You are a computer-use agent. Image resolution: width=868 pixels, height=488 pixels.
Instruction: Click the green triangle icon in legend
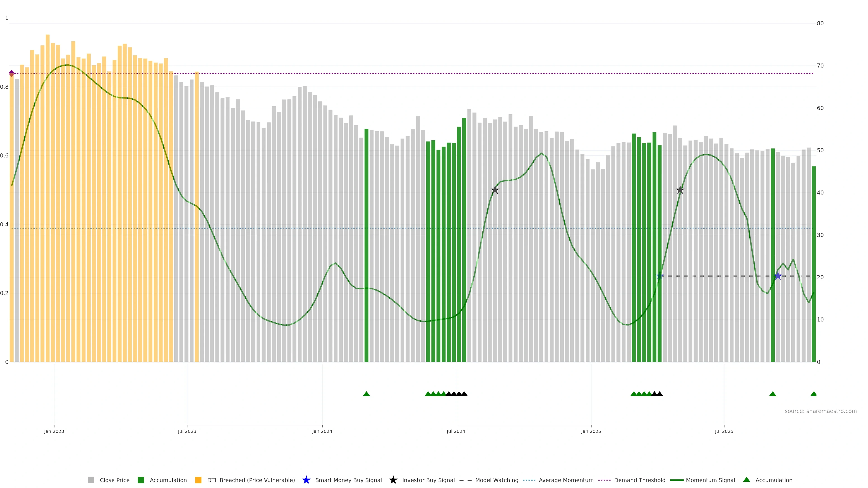click(x=746, y=480)
